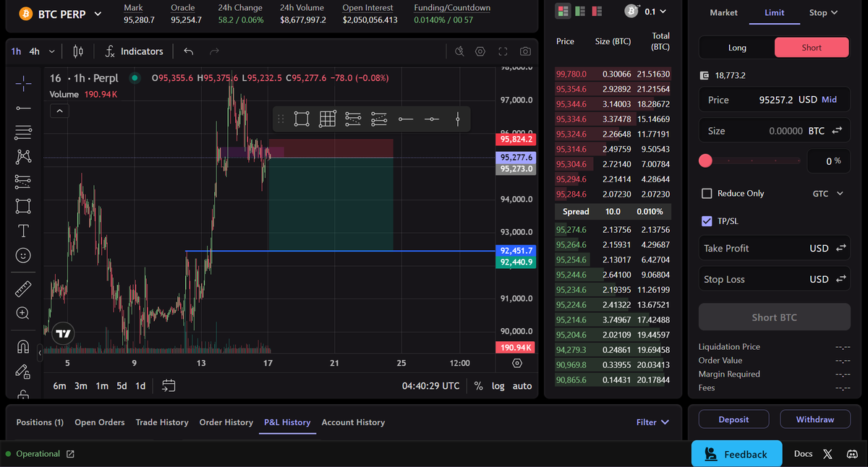Image resolution: width=868 pixels, height=467 pixels.
Task: Undo the last chart action
Action: pos(189,51)
